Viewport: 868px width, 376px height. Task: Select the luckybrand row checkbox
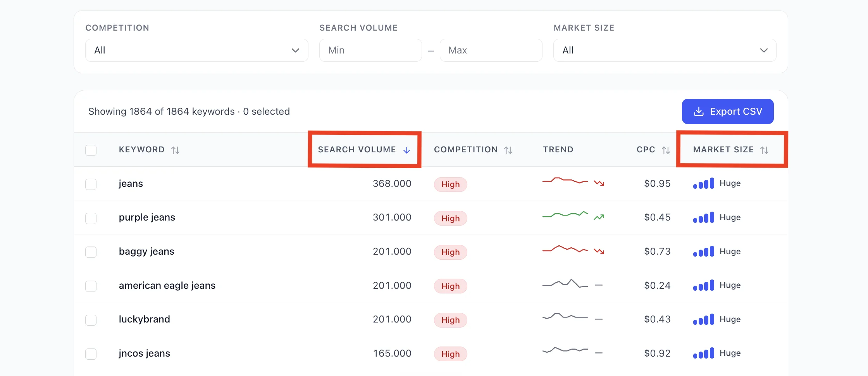(x=91, y=320)
